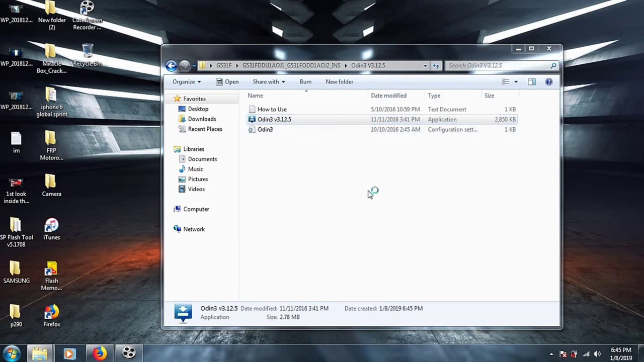The width and height of the screenshot is (644, 362).
Task: Sort files by Type column
Action: pos(453,96)
